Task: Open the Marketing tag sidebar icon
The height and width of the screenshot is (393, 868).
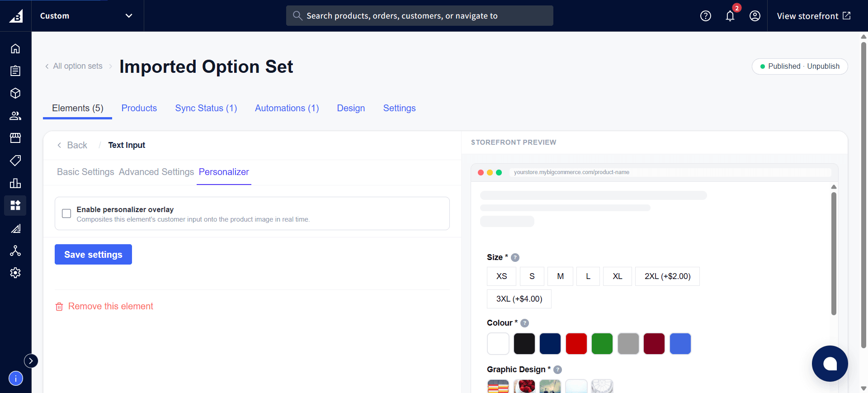Action: coord(15,161)
